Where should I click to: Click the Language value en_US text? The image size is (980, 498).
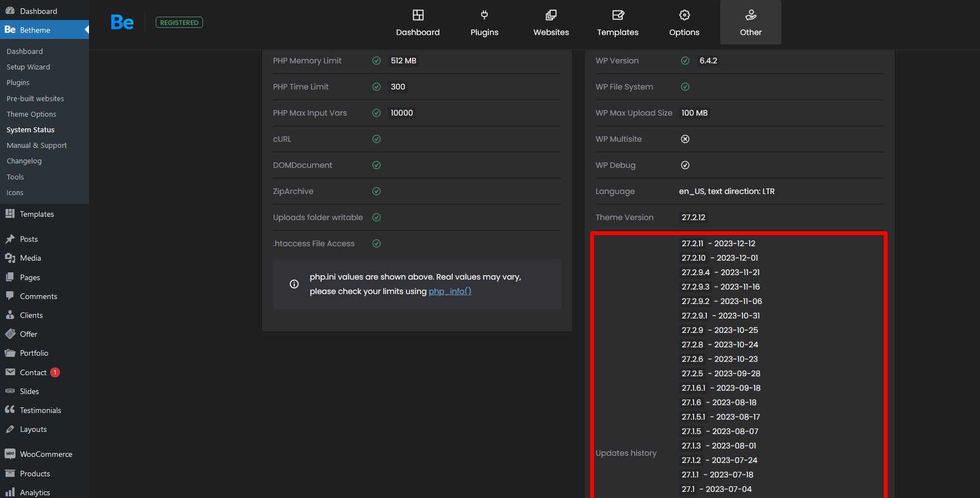click(x=727, y=191)
